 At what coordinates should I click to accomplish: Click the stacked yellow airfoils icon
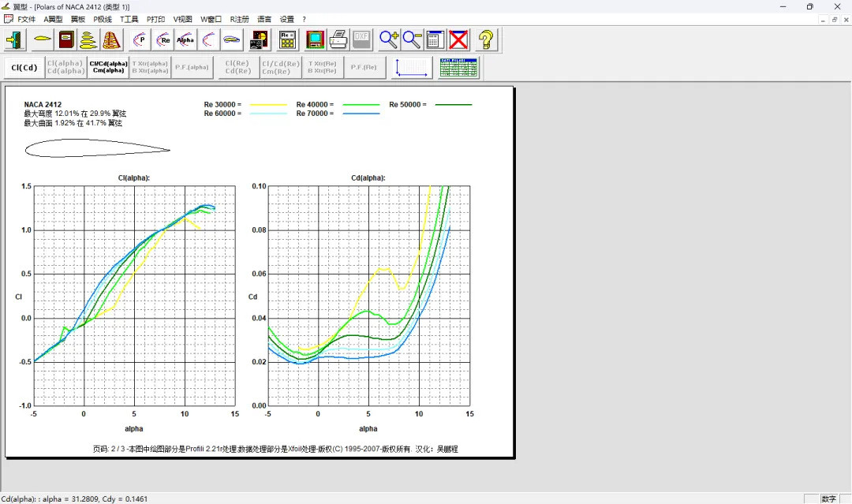point(88,39)
